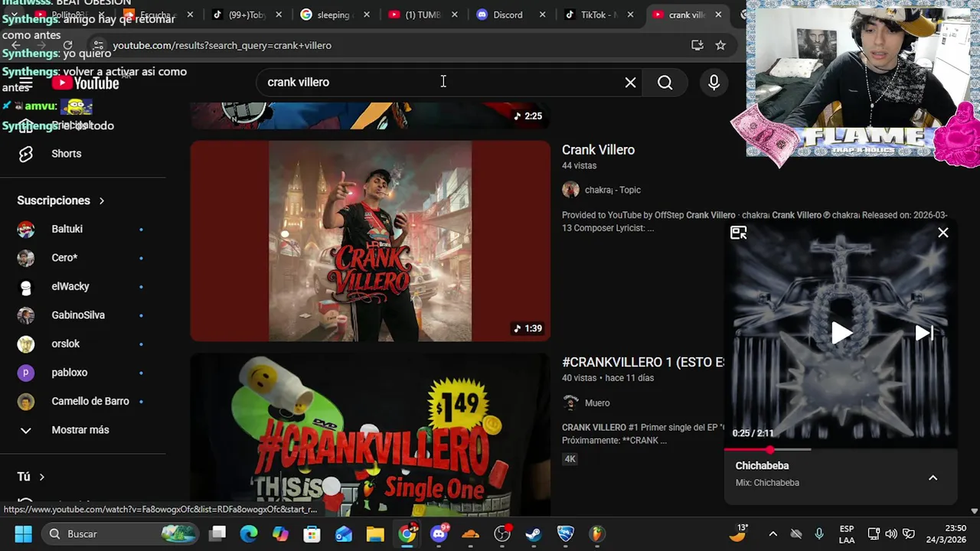View site information icon in address bar
This screenshot has width=980, height=551.
(x=98, y=45)
